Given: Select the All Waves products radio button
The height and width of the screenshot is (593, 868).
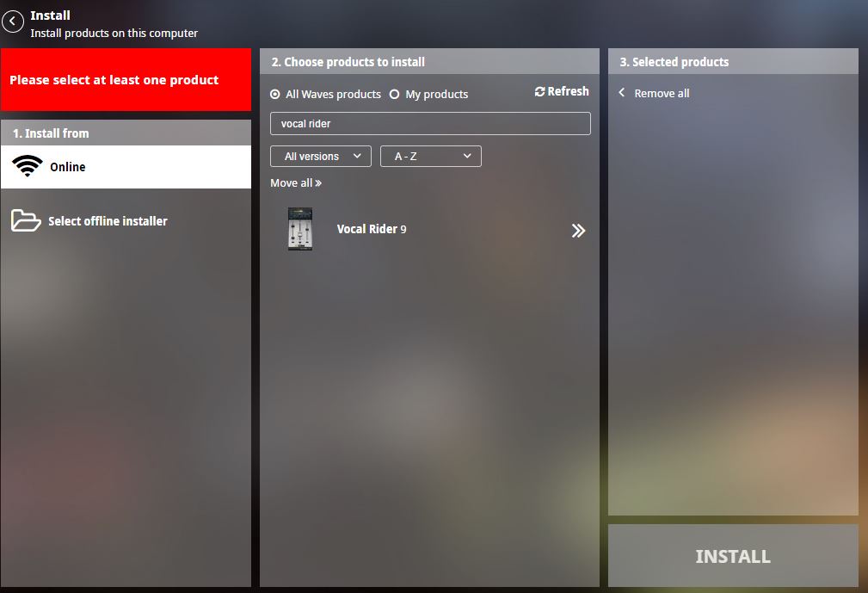Looking at the screenshot, I should (274, 95).
